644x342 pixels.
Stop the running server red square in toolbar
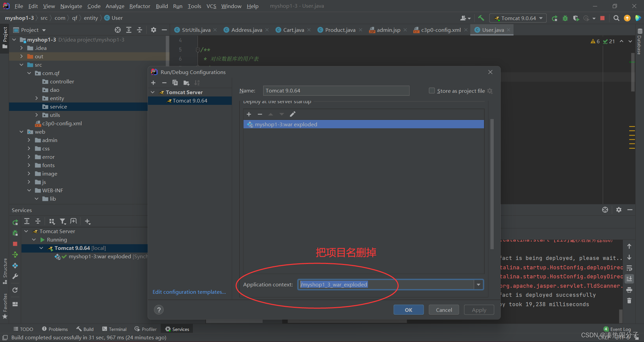(x=602, y=18)
